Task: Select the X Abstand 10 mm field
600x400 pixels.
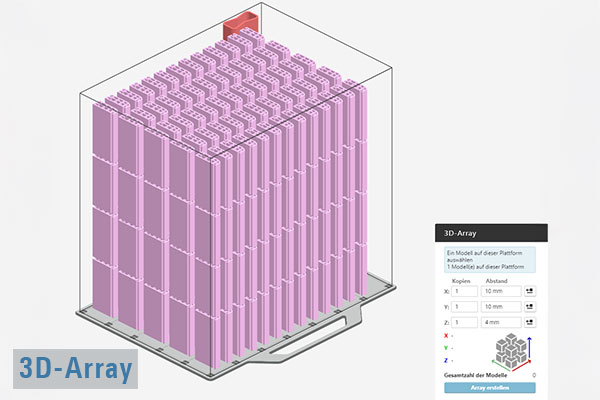Action: point(500,291)
